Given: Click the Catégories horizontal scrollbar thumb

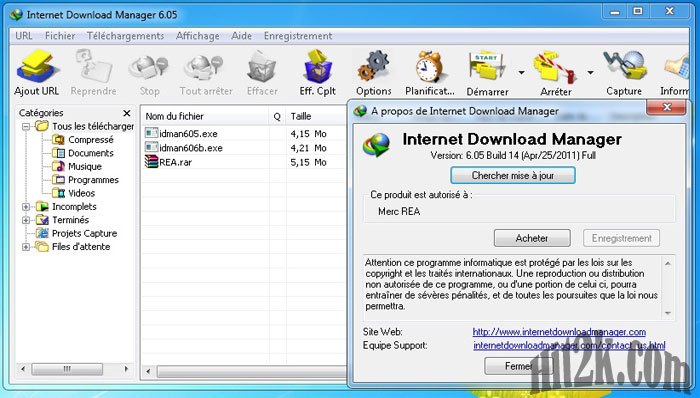Looking at the screenshot, I should tap(67, 369).
